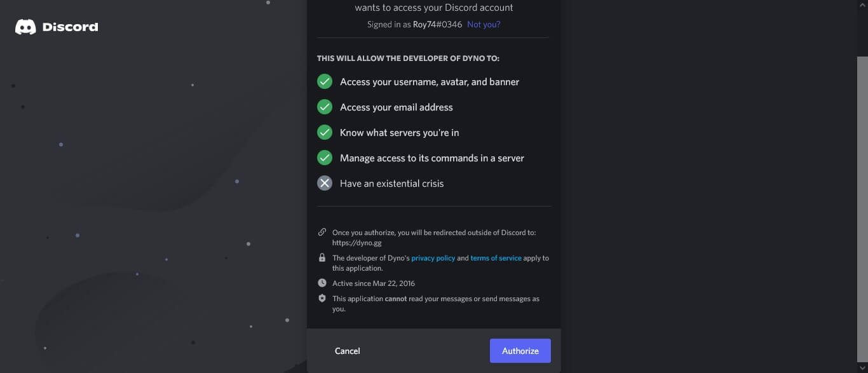Click the Discord logo icon
The height and width of the screenshot is (373, 868).
[25, 27]
